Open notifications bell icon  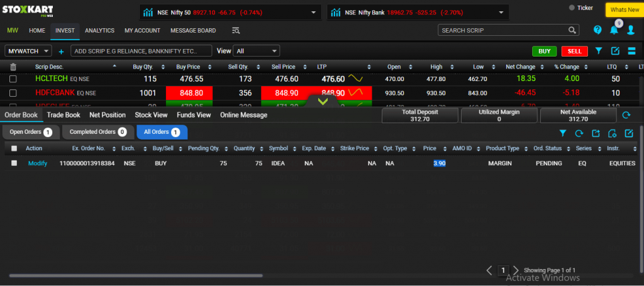614,30
